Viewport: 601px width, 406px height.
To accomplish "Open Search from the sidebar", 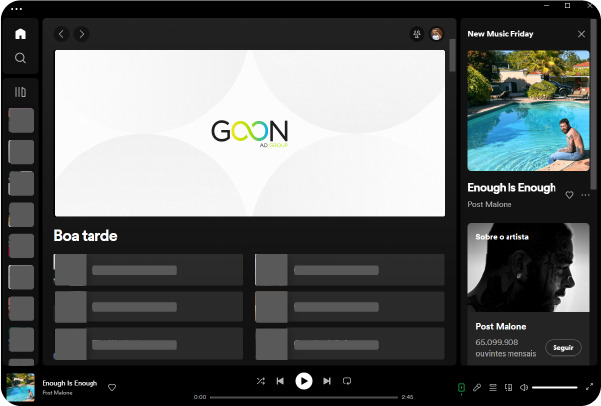I will point(20,58).
